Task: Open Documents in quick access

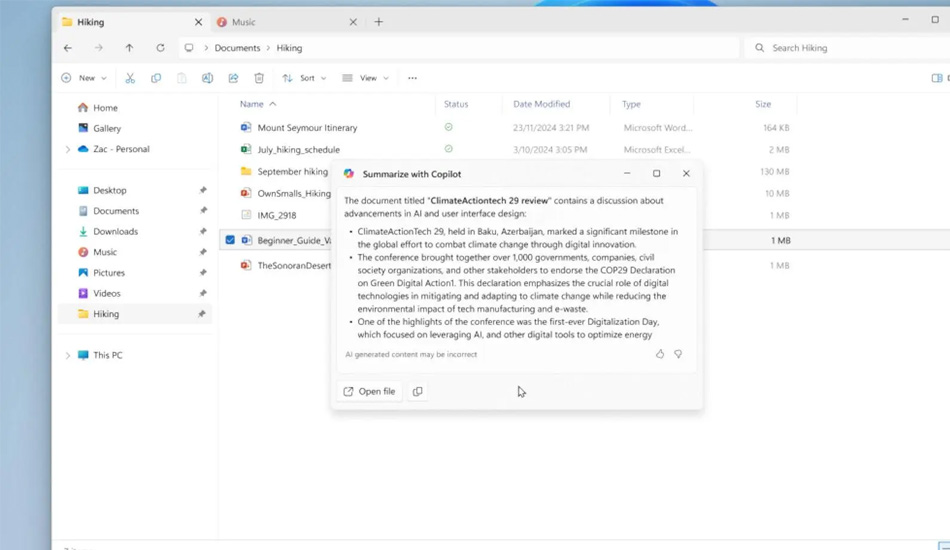Action: [x=108, y=211]
